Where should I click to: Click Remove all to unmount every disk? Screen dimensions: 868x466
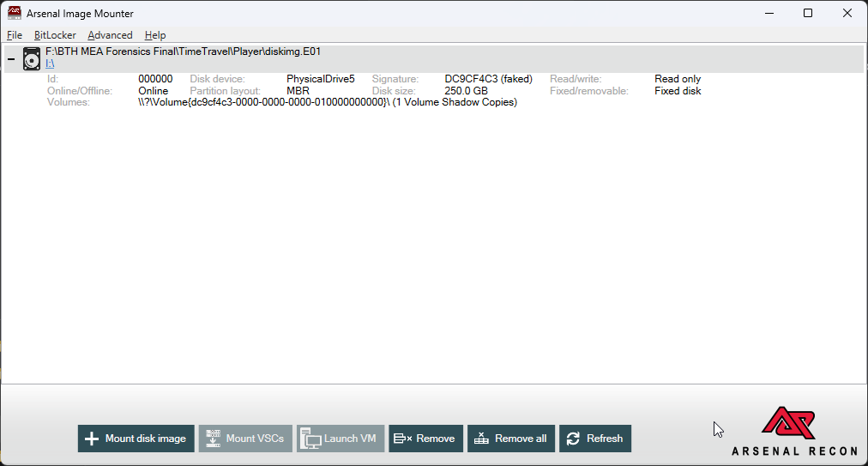[511, 439]
